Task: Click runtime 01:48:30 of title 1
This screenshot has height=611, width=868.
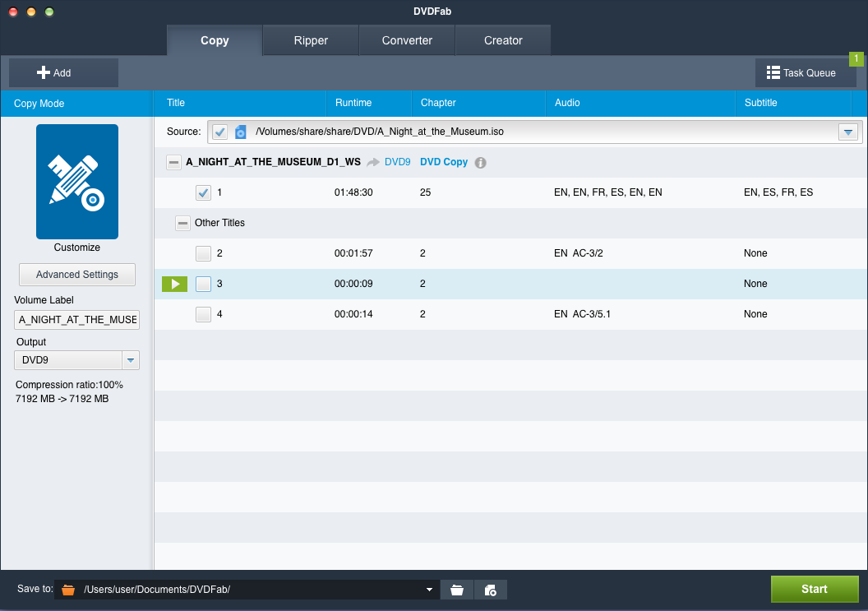Action: point(353,192)
